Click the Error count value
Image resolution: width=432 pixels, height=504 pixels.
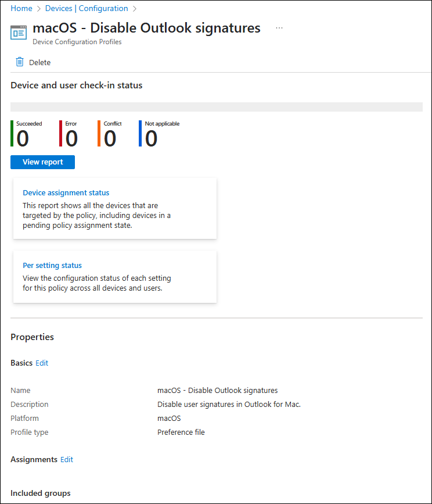coord(71,138)
